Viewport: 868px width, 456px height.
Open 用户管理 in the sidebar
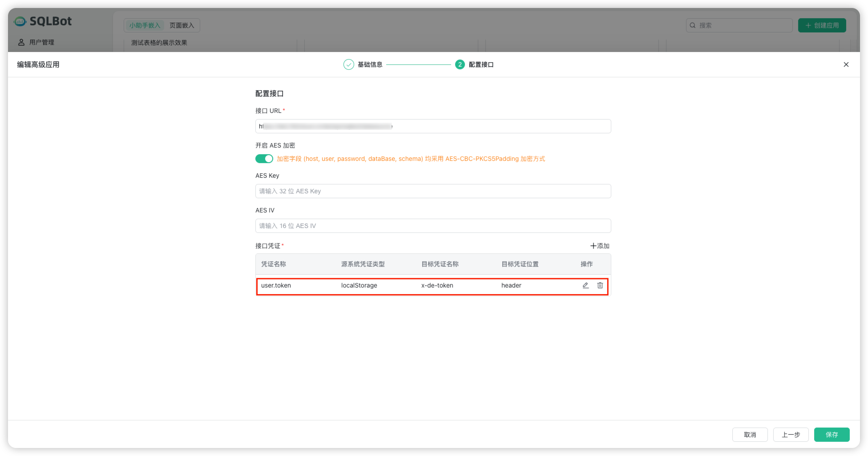click(x=41, y=42)
